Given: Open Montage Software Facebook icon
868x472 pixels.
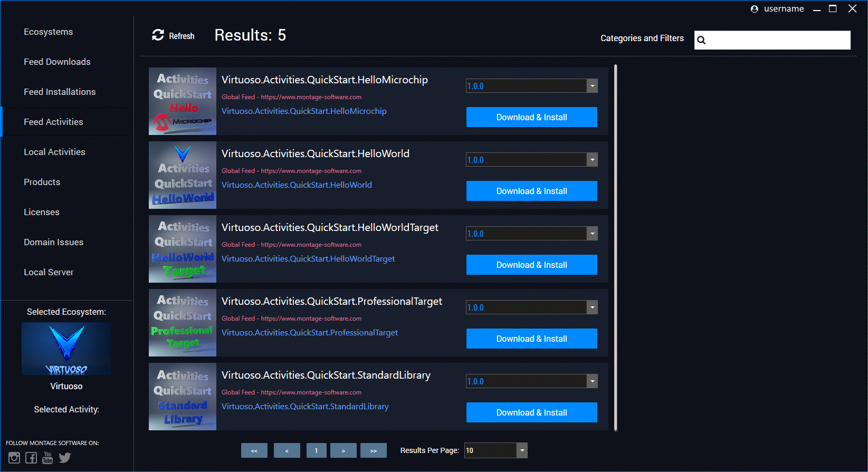Looking at the screenshot, I should (31, 458).
